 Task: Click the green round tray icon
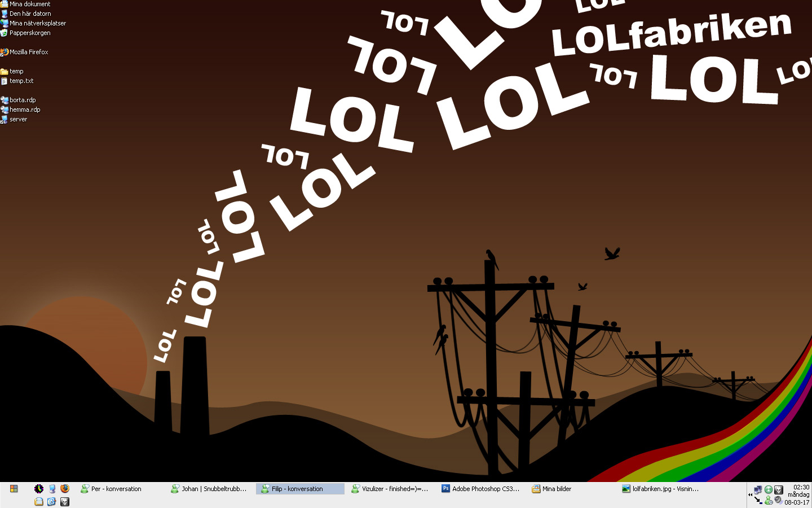click(x=768, y=489)
